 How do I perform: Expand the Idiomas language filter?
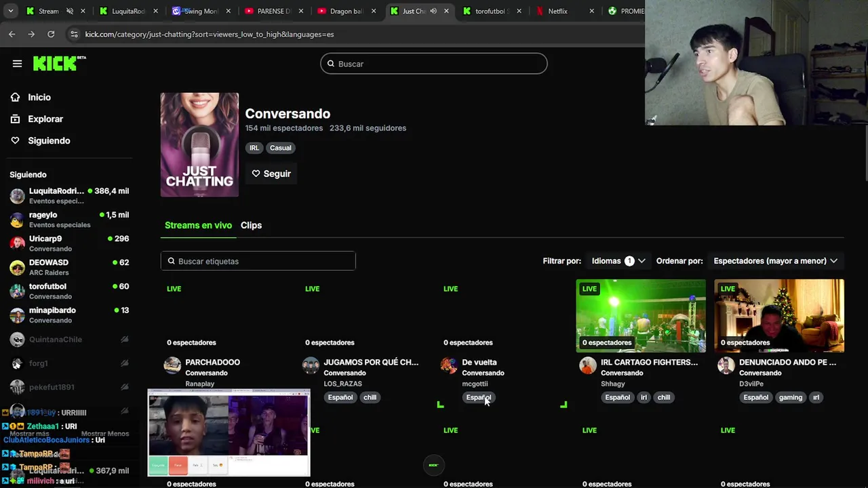point(618,261)
